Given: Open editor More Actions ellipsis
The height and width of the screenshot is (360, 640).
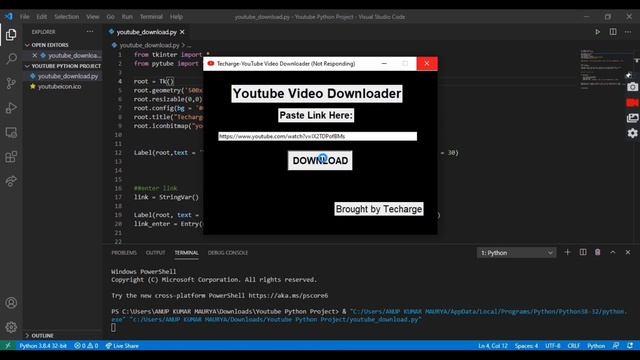Looking at the screenshot, I should pos(628,32).
